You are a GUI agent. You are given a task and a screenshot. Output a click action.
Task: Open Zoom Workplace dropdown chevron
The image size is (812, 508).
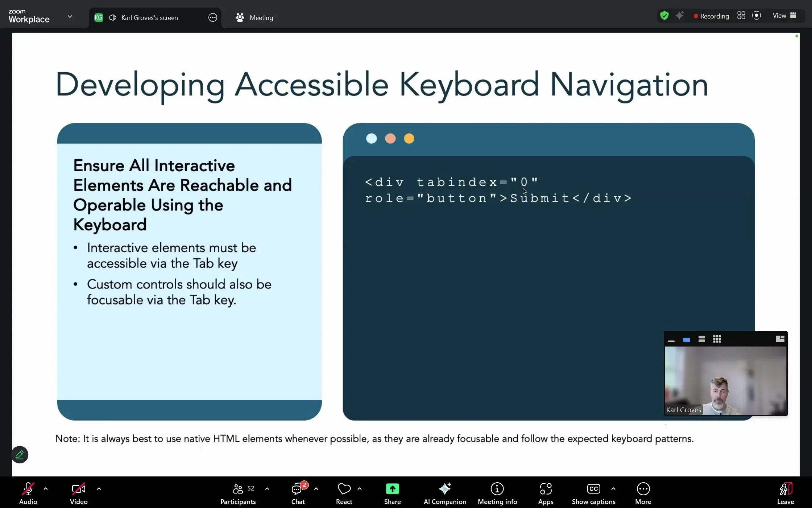(x=70, y=16)
